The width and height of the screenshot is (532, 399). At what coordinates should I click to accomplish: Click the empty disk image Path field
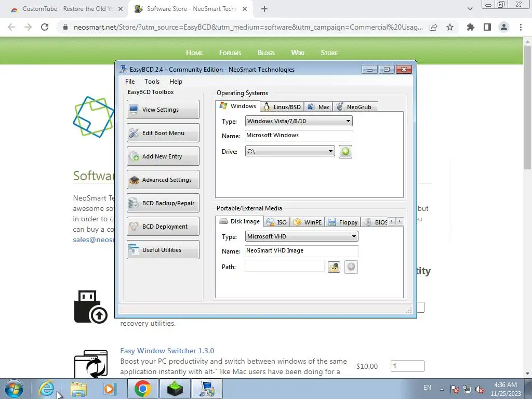coord(284,266)
